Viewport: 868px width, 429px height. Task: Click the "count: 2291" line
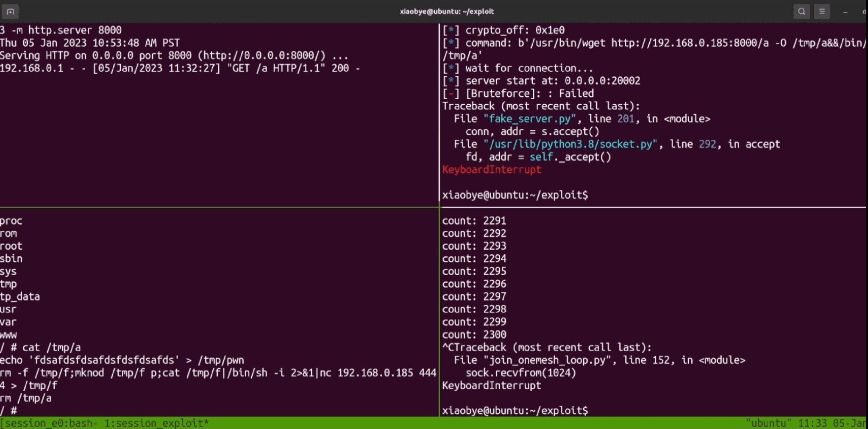coord(474,220)
